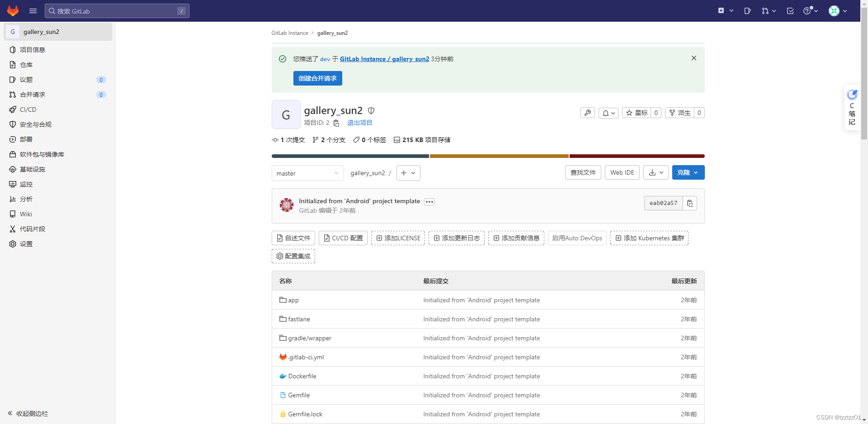The image size is (868, 424).
Task: Open issues icon in top bar
Action: (x=747, y=11)
